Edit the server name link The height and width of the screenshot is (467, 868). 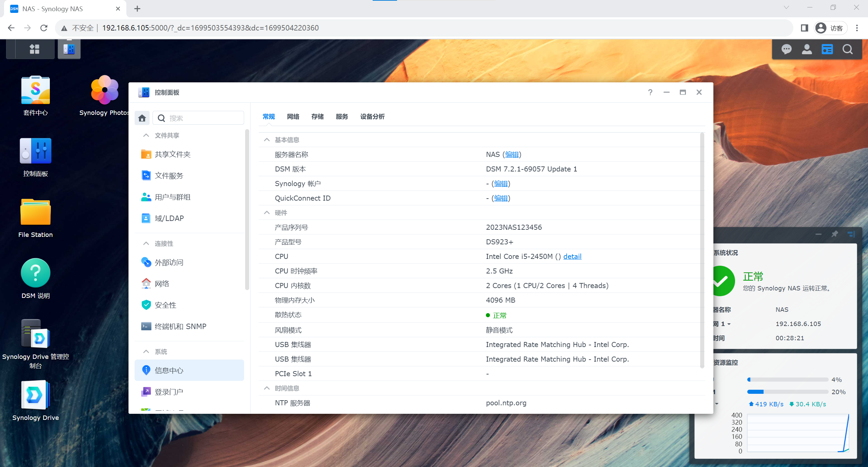(x=512, y=155)
